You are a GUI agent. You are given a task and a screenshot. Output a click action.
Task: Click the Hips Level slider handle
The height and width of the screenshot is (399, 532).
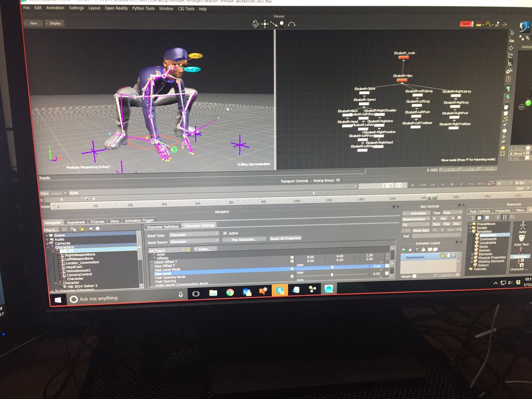[332, 274]
